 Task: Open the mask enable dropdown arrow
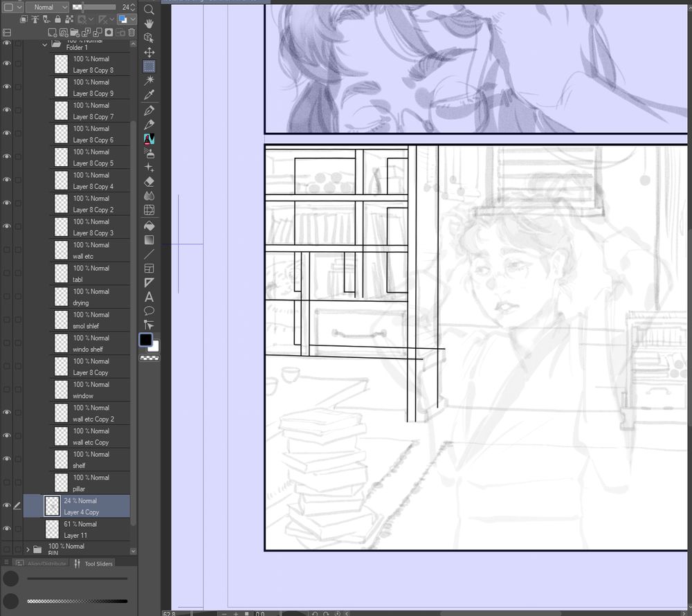click(91, 19)
